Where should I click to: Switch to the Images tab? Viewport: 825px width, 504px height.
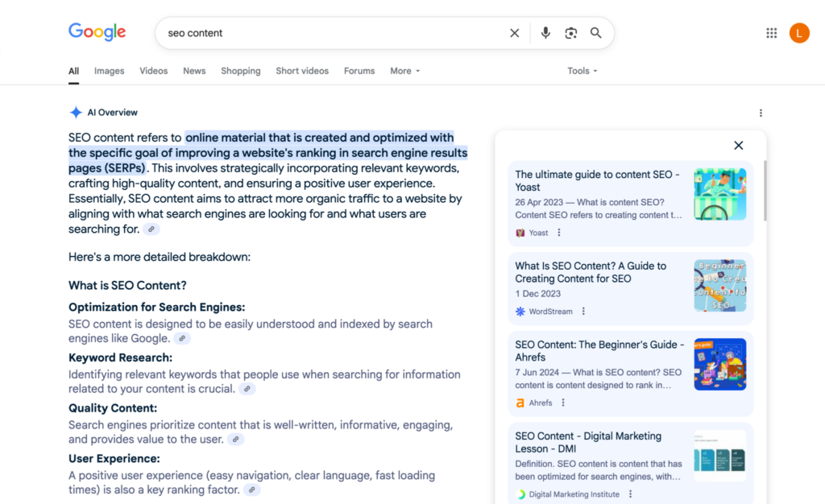click(x=109, y=71)
